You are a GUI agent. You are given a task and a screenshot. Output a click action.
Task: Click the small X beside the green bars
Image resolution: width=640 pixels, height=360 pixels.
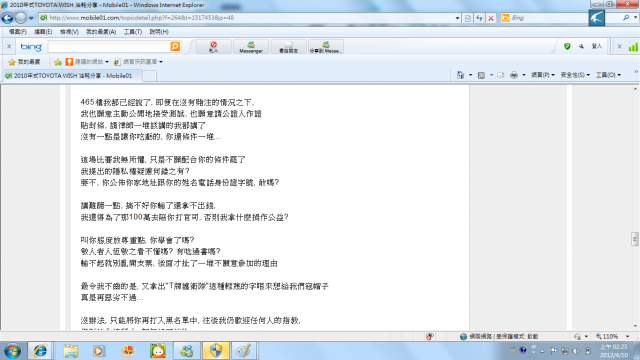tap(619, 47)
